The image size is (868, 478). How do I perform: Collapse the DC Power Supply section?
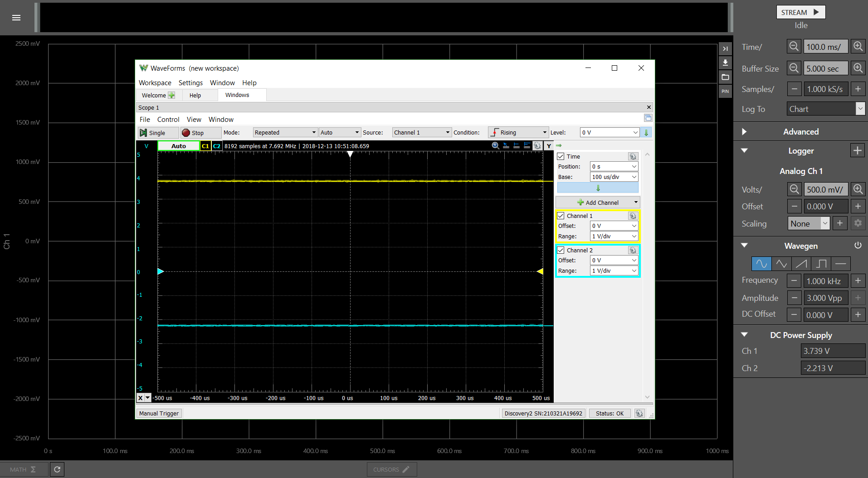click(x=744, y=335)
